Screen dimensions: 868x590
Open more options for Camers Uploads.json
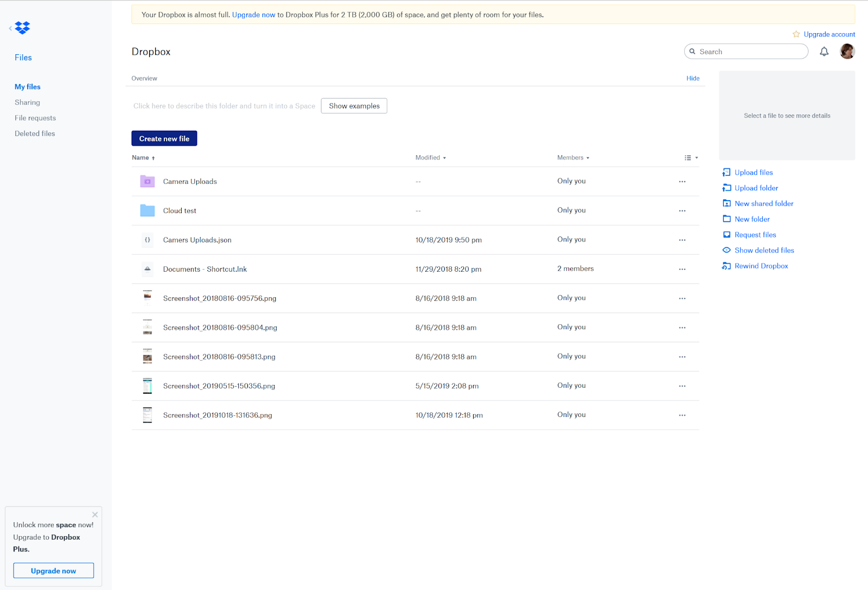pyautogui.click(x=682, y=240)
